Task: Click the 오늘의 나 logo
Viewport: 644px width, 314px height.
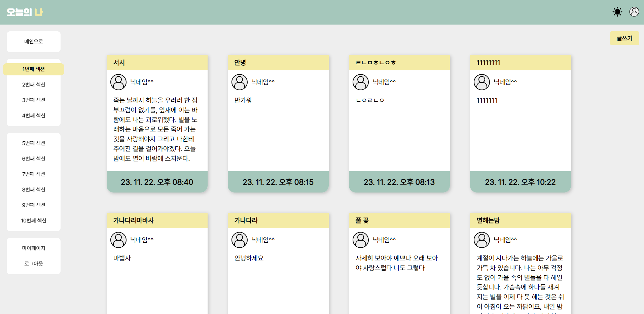Action: (x=25, y=12)
